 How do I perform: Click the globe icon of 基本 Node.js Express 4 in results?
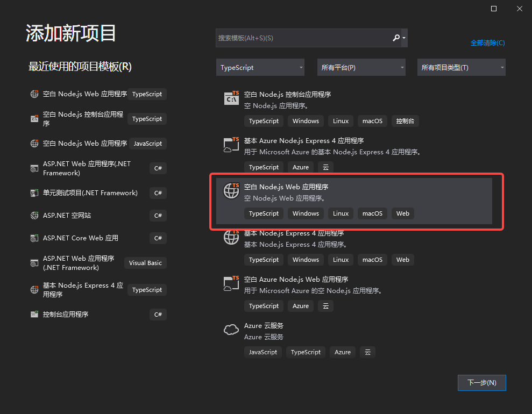(231, 237)
